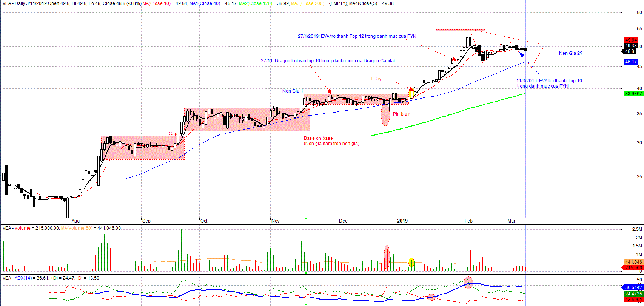Click the red 49.64 price tag
644x306 pixels.
point(631,40)
